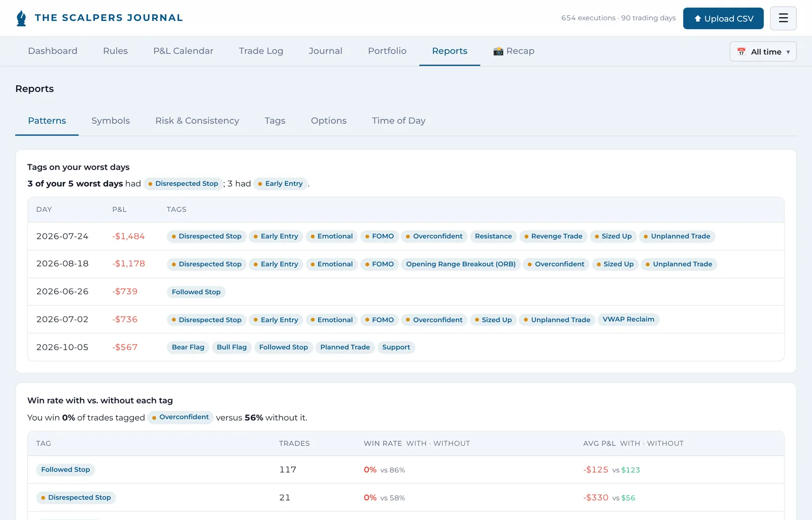Image resolution: width=812 pixels, height=520 pixels.
Task: Expand the All time date range dropdown
Action: [763, 51]
